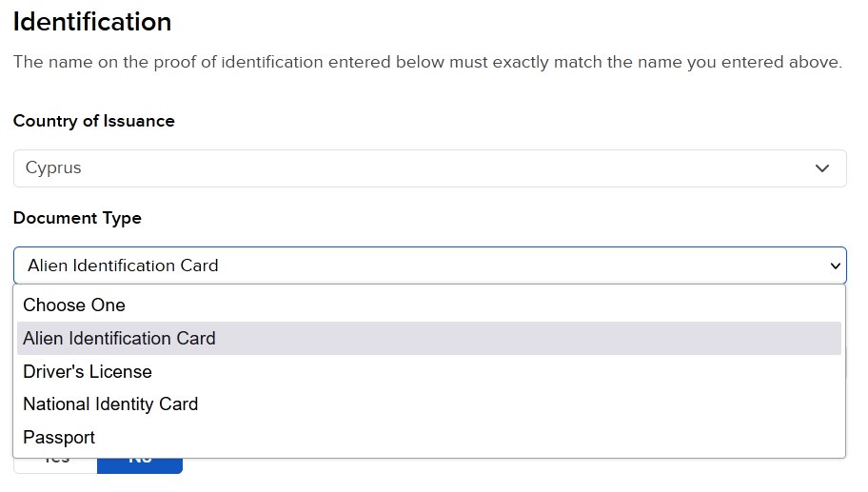Select National Identity Card option
The height and width of the screenshot is (492, 868).
110,404
